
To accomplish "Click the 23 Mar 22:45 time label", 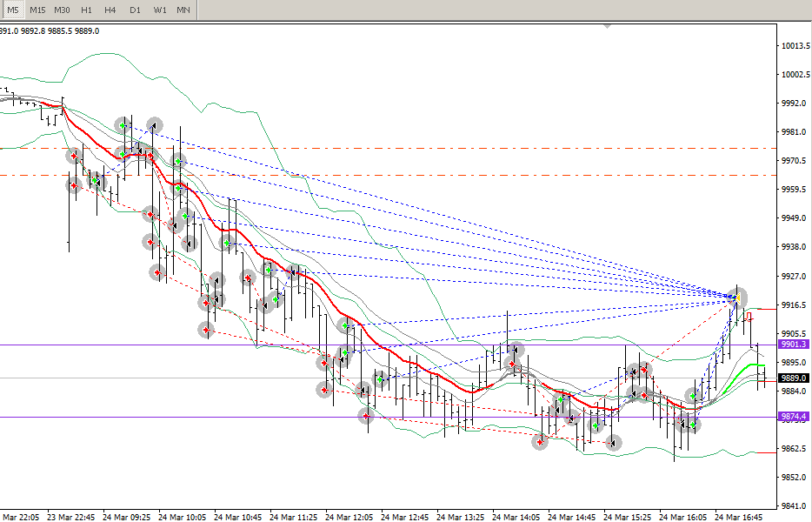I will [x=71, y=517].
